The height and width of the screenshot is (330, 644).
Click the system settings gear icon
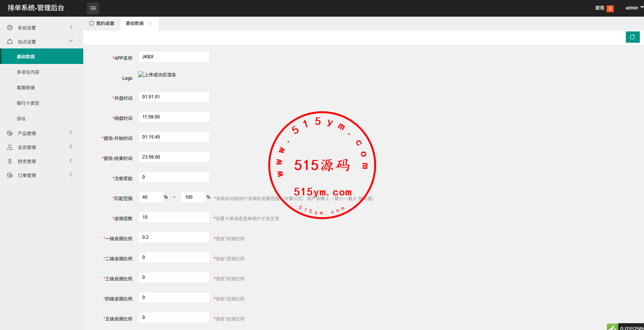point(10,28)
